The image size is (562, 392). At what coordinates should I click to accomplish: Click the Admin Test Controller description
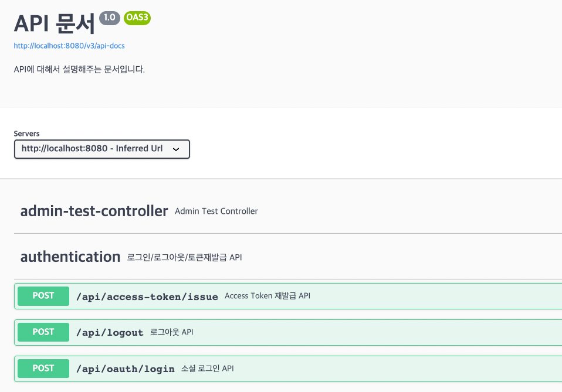tap(216, 211)
